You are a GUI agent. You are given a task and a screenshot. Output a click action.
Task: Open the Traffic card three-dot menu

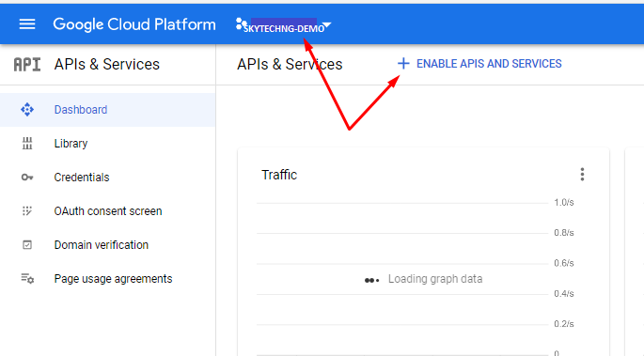pos(582,175)
